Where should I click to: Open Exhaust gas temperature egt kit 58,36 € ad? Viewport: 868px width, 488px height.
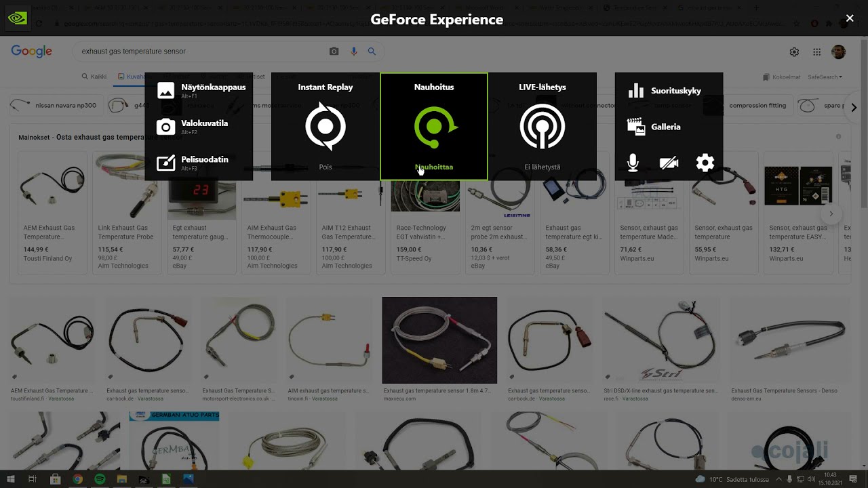pyautogui.click(x=574, y=212)
